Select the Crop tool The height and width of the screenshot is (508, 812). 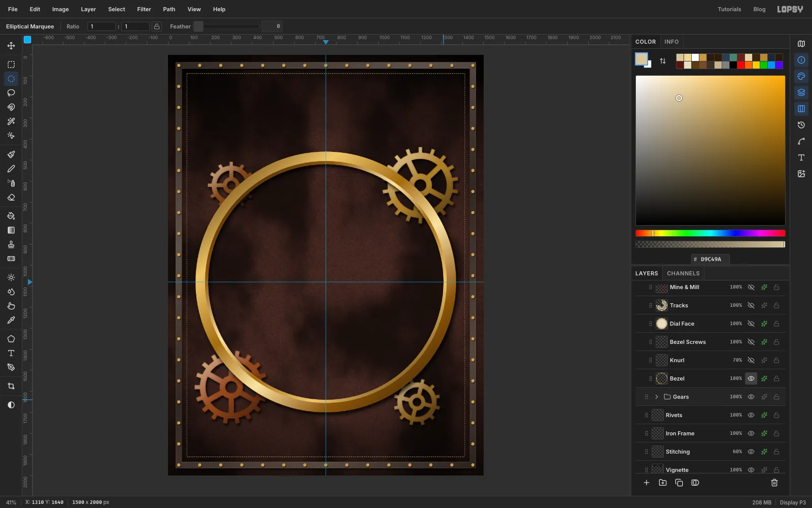11,386
